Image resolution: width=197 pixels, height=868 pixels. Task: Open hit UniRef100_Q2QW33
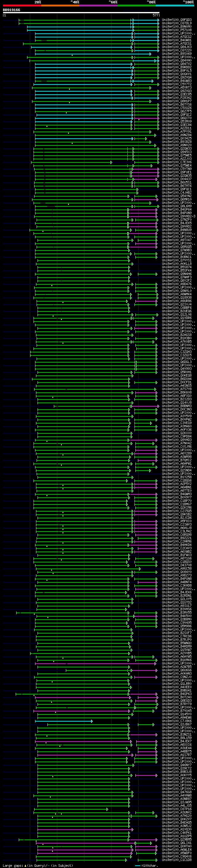tap(177, 149)
